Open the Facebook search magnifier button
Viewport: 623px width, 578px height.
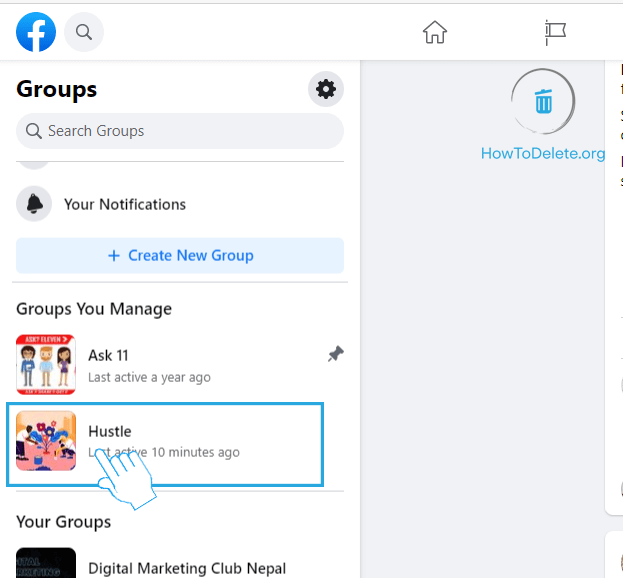(x=84, y=32)
